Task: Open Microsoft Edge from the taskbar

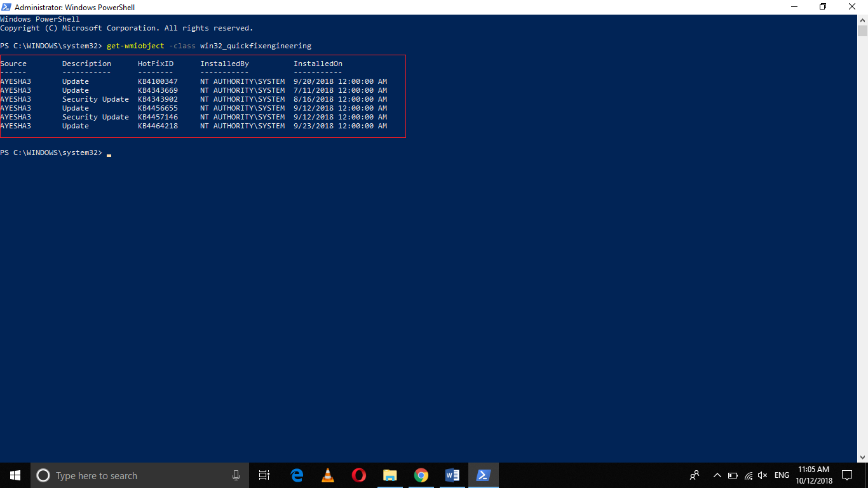Action: tap(297, 475)
